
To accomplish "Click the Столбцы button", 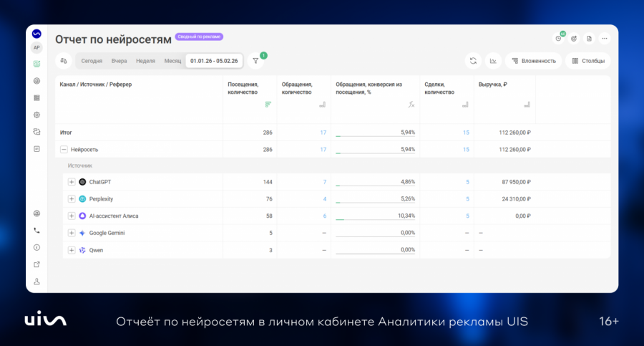I will click(x=588, y=61).
